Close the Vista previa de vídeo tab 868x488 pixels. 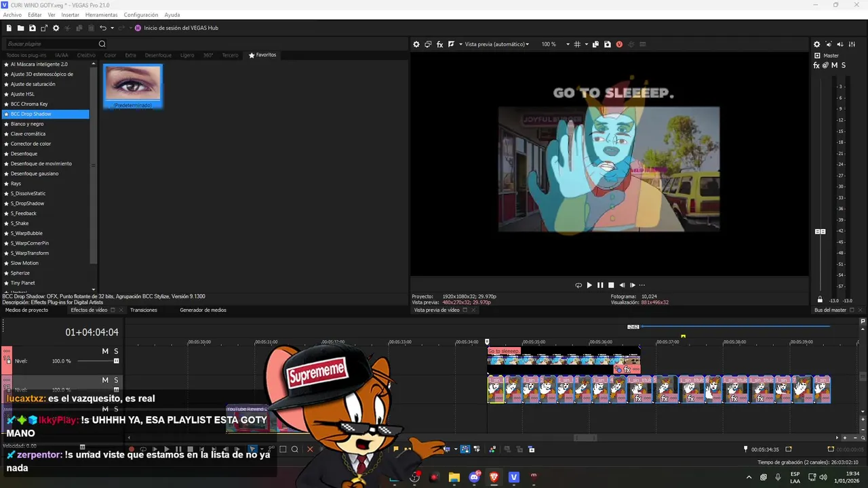(474, 310)
